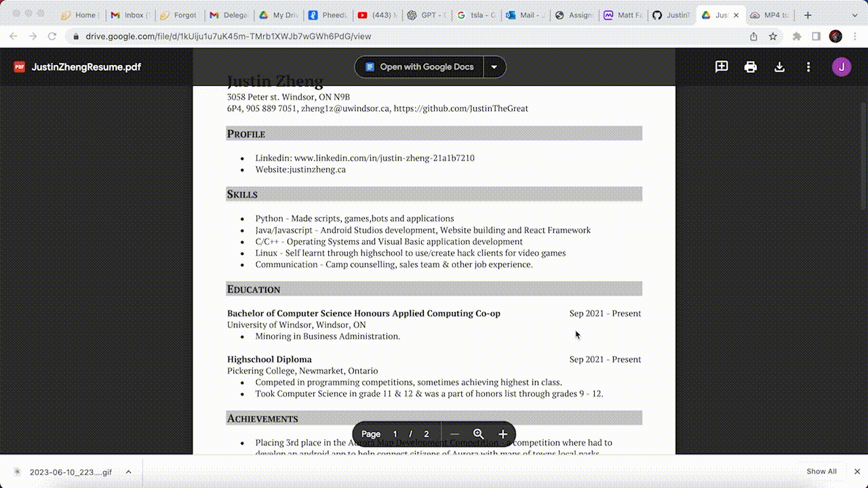Print the resume PDF
868x488 pixels.
pyautogui.click(x=751, y=67)
